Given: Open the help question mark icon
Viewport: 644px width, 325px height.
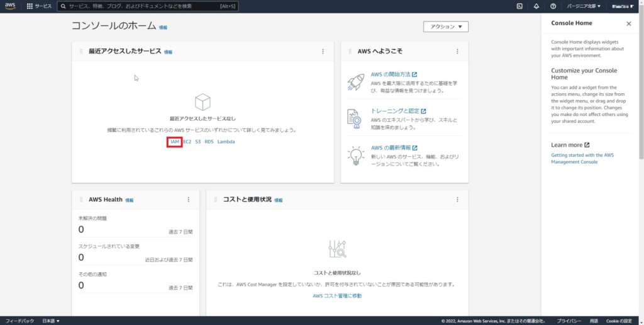Looking at the screenshot, I should click(553, 6).
